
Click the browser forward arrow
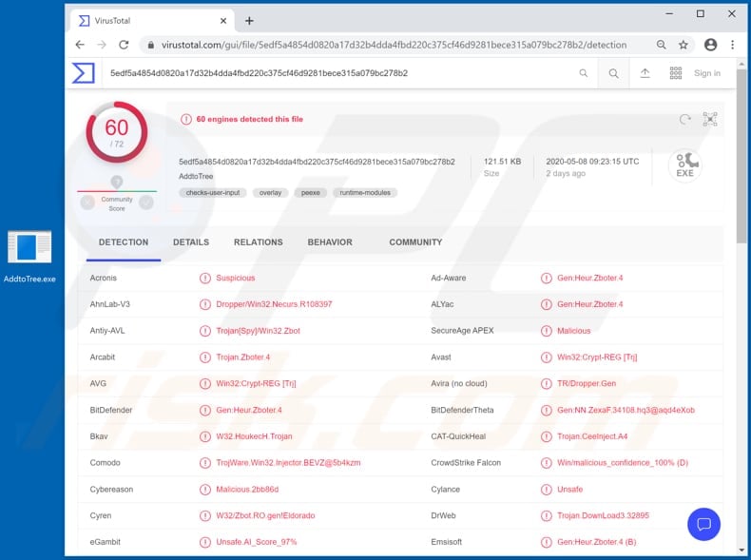tap(102, 45)
